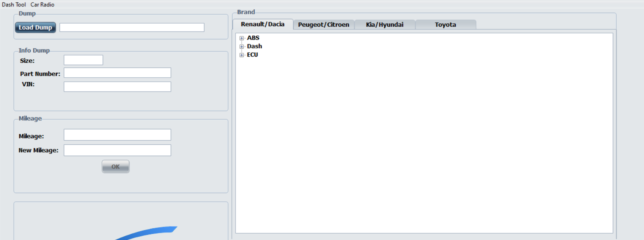Viewport: 644px width, 240px height.
Task: Open the Dash Tool menu
Action: [x=14, y=4]
